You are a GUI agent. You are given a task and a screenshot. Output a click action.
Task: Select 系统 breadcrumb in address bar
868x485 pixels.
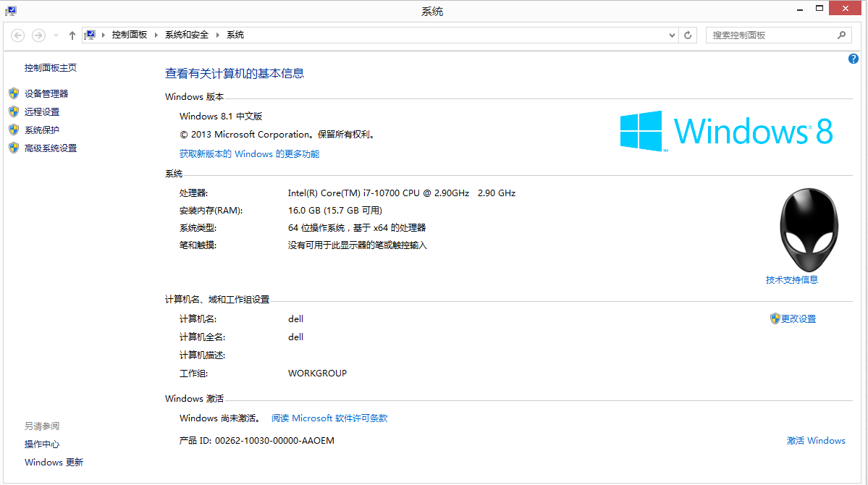pyautogui.click(x=235, y=35)
